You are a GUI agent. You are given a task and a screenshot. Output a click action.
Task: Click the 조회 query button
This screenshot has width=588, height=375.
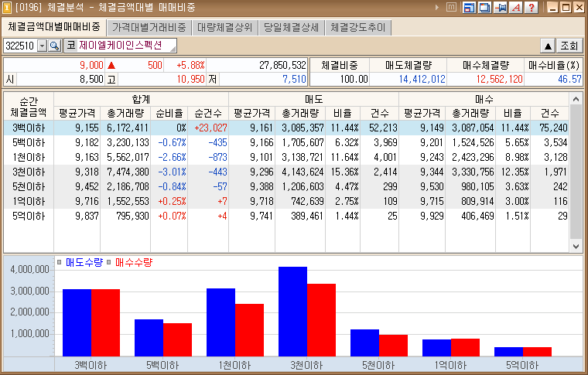point(569,46)
